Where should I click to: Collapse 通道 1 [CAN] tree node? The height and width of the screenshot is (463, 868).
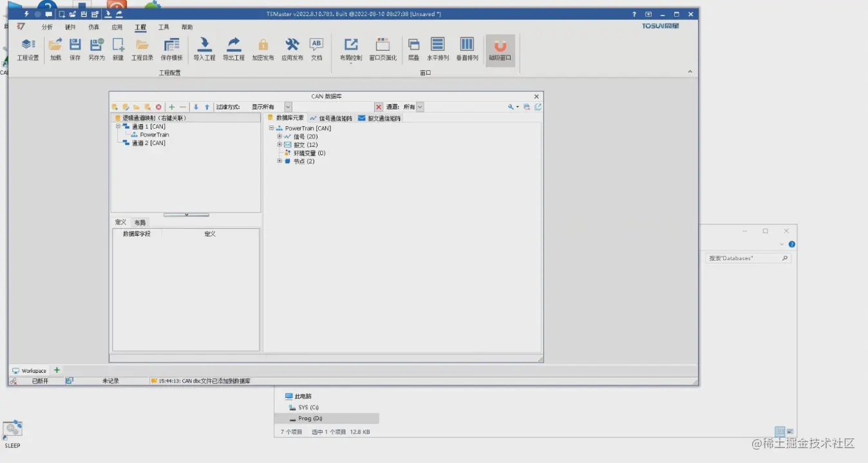click(x=118, y=126)
